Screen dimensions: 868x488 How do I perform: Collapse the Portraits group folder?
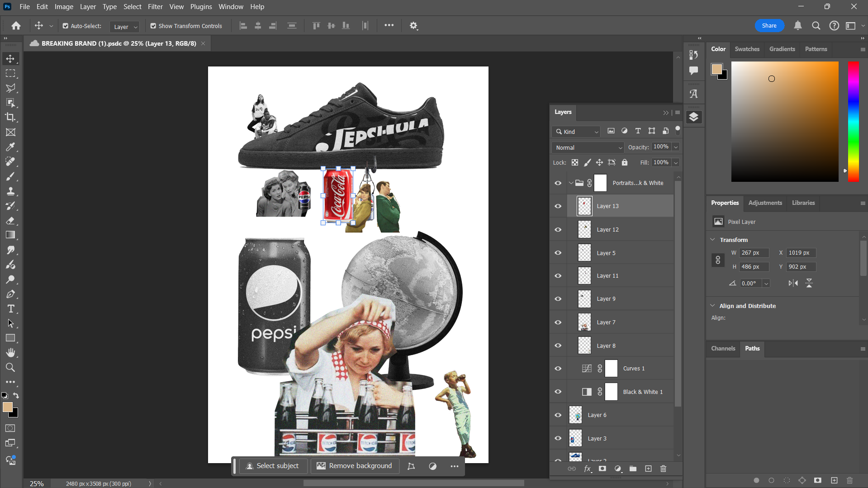click(x=571, y=183)
